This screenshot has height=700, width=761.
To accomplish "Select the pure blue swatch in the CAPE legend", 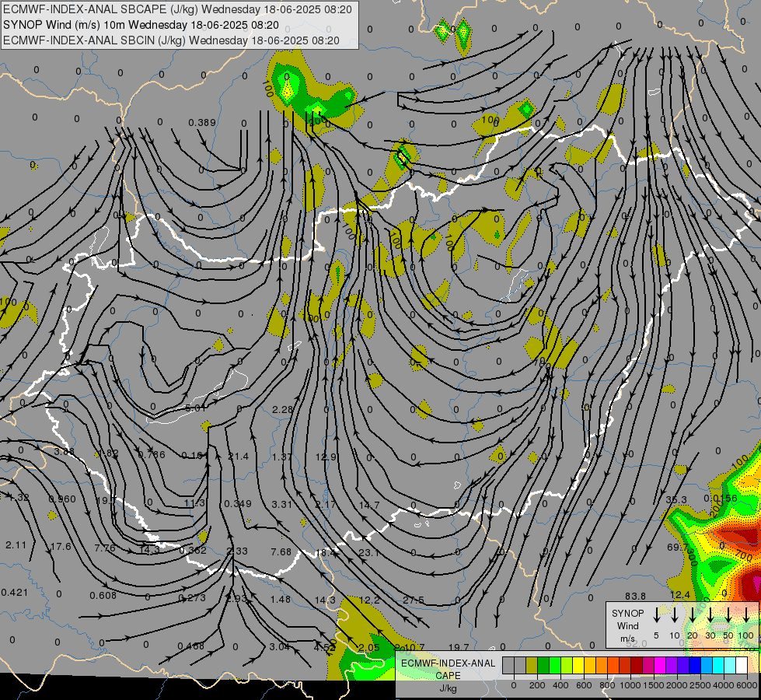I will pos(694,665).
